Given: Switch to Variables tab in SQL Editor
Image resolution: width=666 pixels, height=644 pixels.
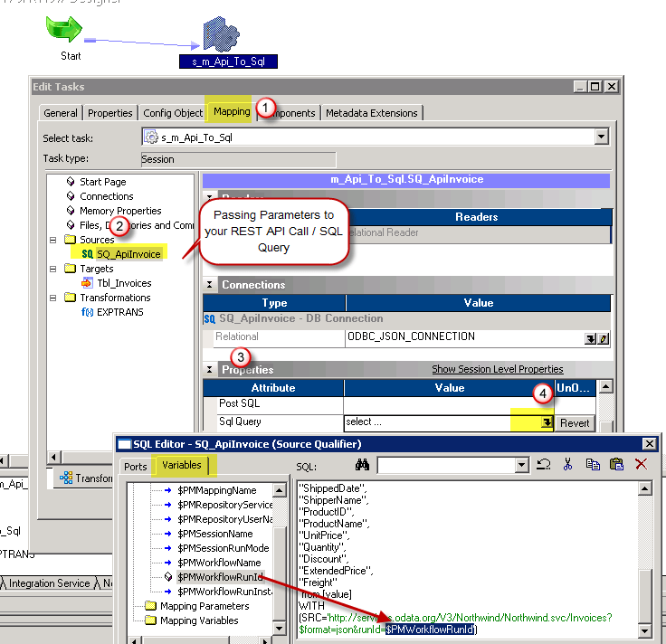Looking at the screenshot, I should (x=181, y=465).
